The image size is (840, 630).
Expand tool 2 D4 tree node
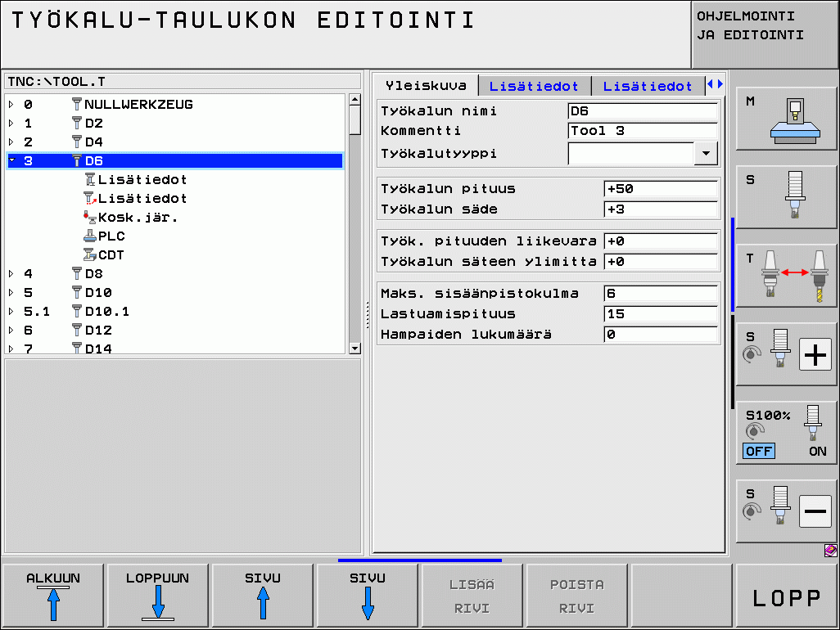tap(11, 142)
